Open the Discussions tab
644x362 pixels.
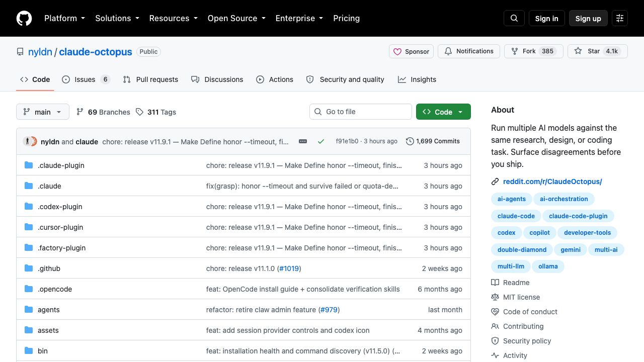point(217,79)
